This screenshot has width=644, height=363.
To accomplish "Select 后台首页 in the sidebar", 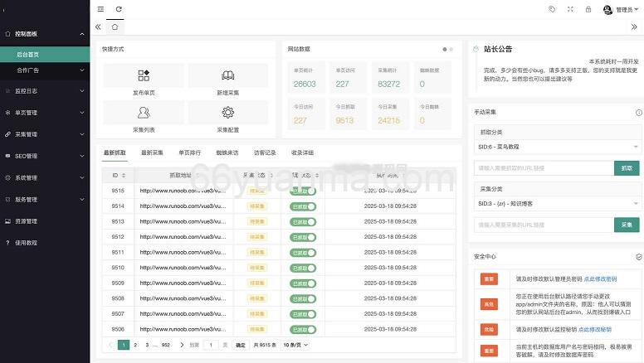I will point(45,54).
